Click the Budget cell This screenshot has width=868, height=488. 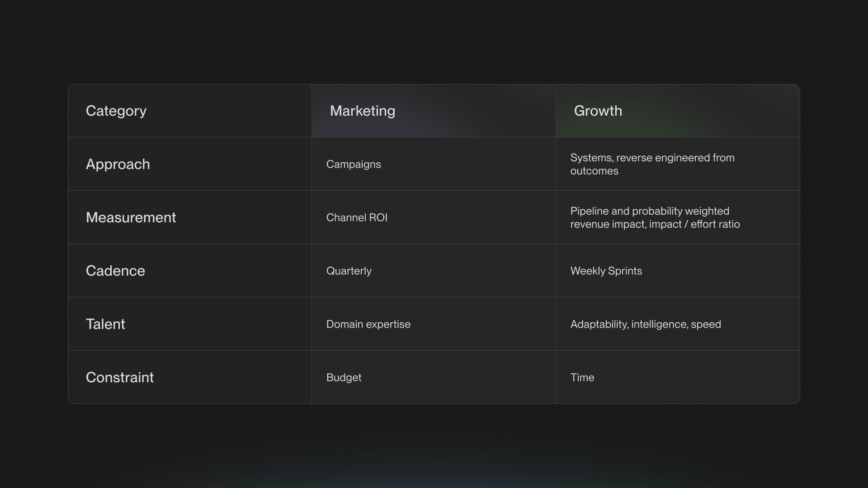[344, 378]
